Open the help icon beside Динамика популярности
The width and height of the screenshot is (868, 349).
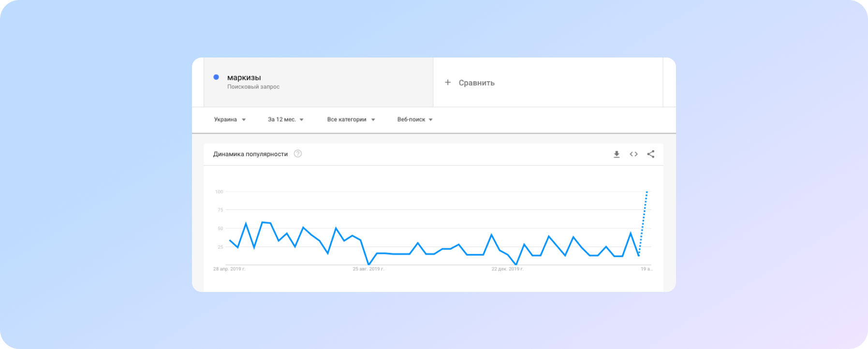[298, 154]
